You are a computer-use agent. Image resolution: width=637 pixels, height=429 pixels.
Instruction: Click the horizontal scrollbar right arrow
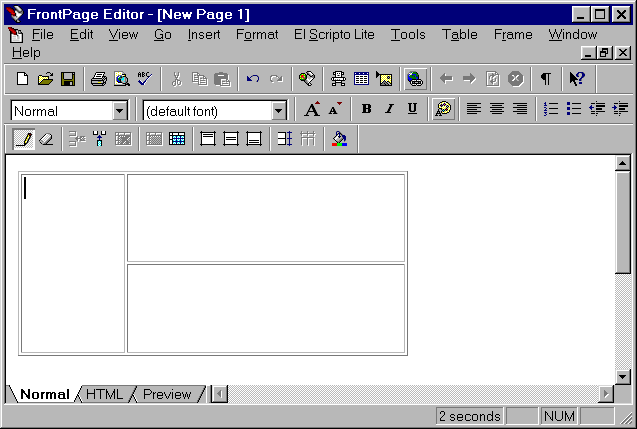tap(606, 394)
